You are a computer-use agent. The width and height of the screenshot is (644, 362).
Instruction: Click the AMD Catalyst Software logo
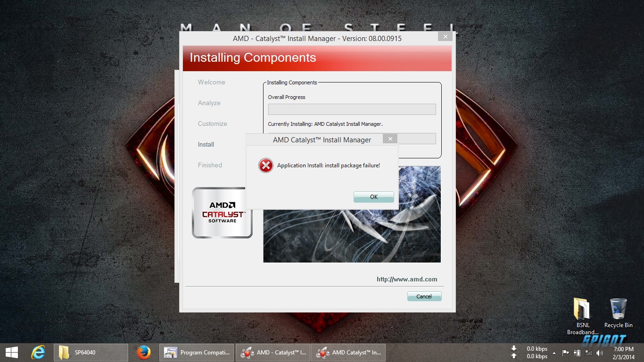(x=222, y=213)
